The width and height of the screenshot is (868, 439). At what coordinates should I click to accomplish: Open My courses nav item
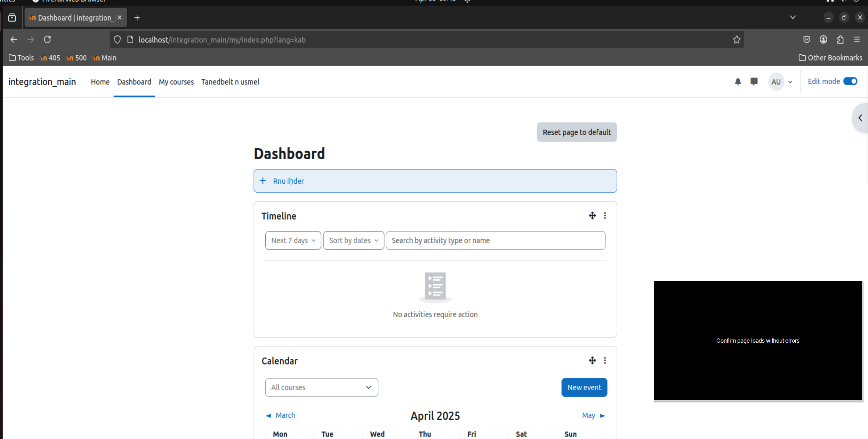click(176, 82)
